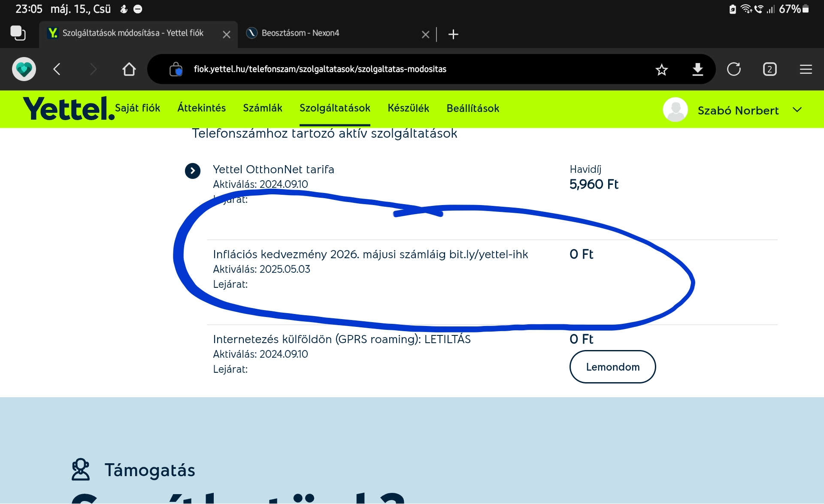Open the Szabó Norbert account dropdown
The width and height of the screenshot is (824, 504).
coord(797,110)
